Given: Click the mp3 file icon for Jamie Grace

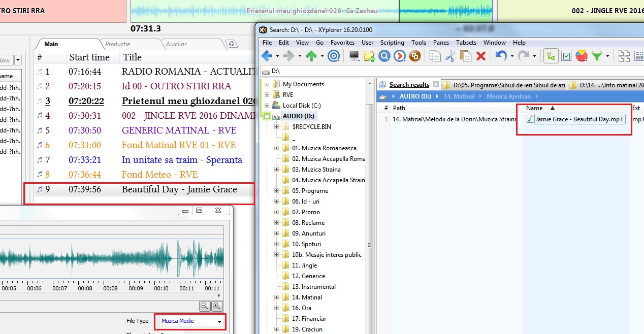Looking at the screenshot, I should tap(530, 119).
